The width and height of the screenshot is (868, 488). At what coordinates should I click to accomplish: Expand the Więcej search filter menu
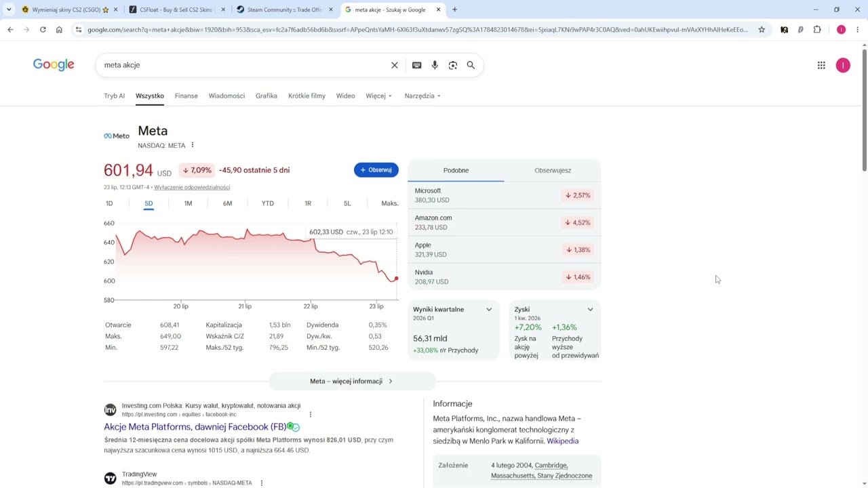pos(378,96)
